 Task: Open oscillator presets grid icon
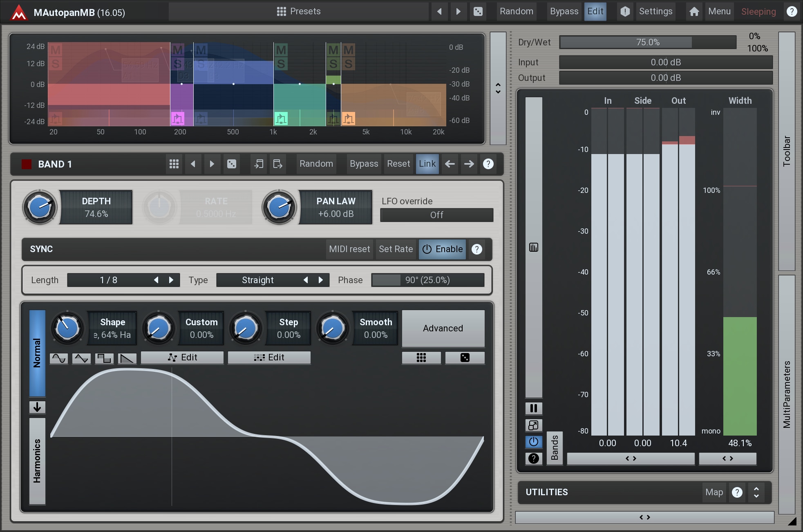tap(421, 358)
